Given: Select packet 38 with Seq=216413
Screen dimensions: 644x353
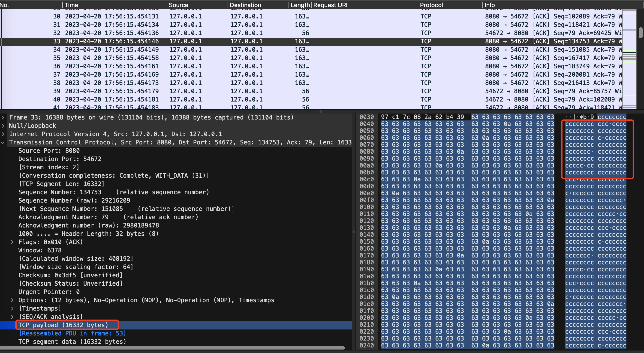Looking at the screenshot, I should coord(311,83).
